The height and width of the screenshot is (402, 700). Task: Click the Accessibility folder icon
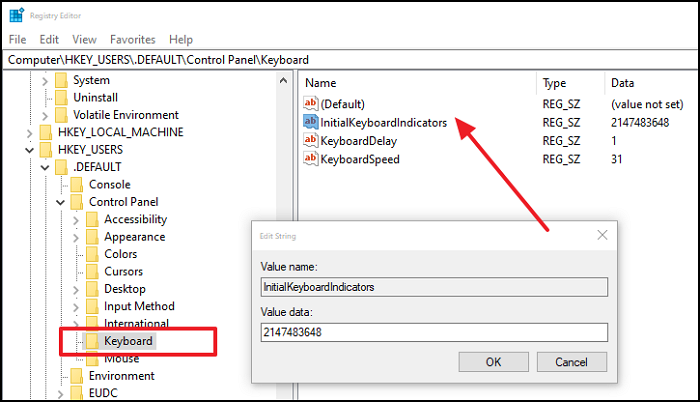point(92,219)
